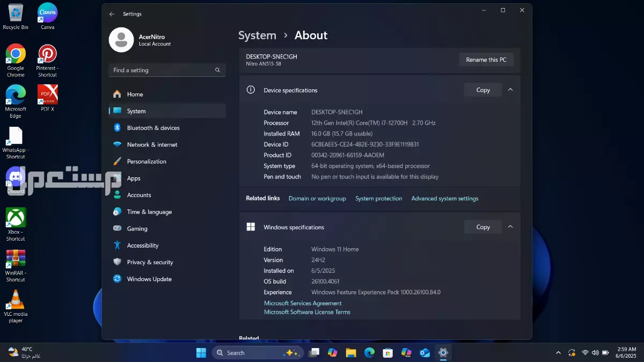Click the Settings back arrow
644x362 pixels.
tap(112, 14)
